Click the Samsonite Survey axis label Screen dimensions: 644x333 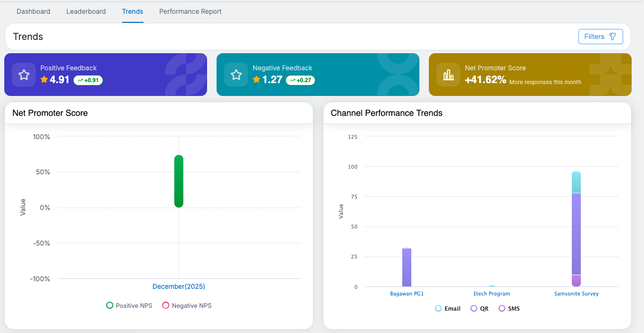[576, 294]
